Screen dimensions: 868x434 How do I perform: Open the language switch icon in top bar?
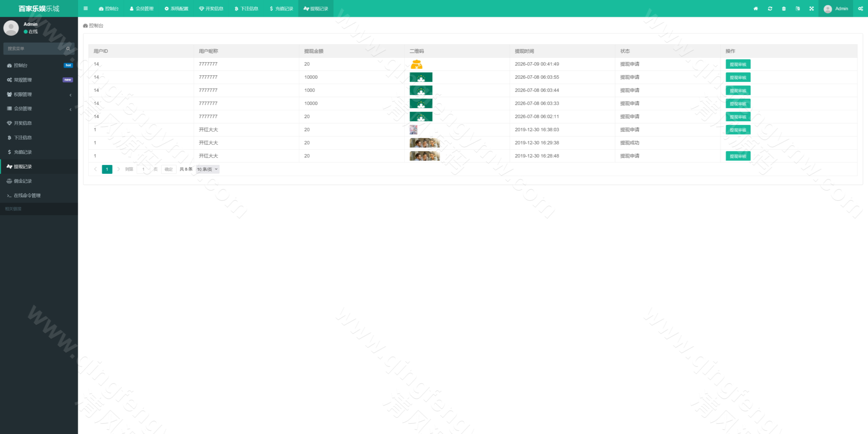tap(798, 8)
